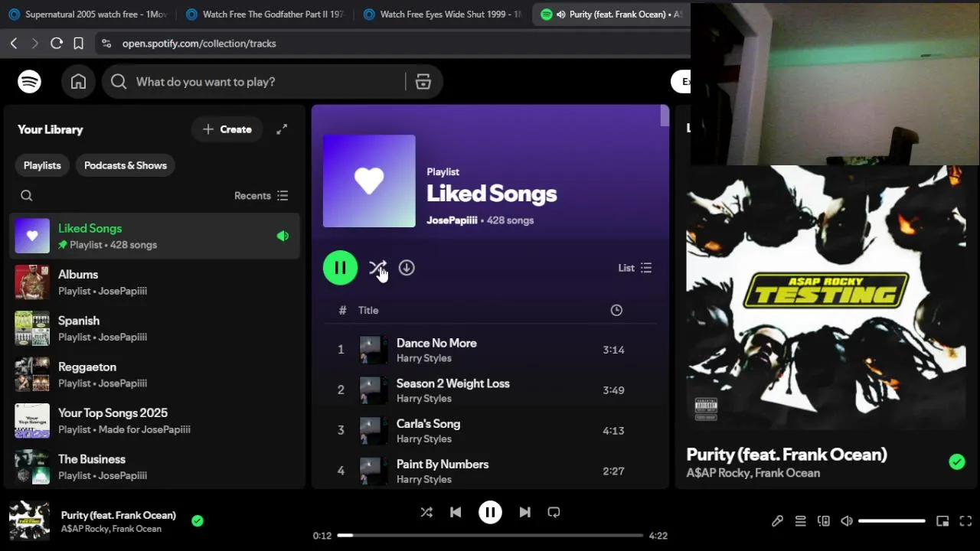Toggle shuffle in the bottom player bar
980x551 pixels.
pyautogui.click(x=426, y=513)
